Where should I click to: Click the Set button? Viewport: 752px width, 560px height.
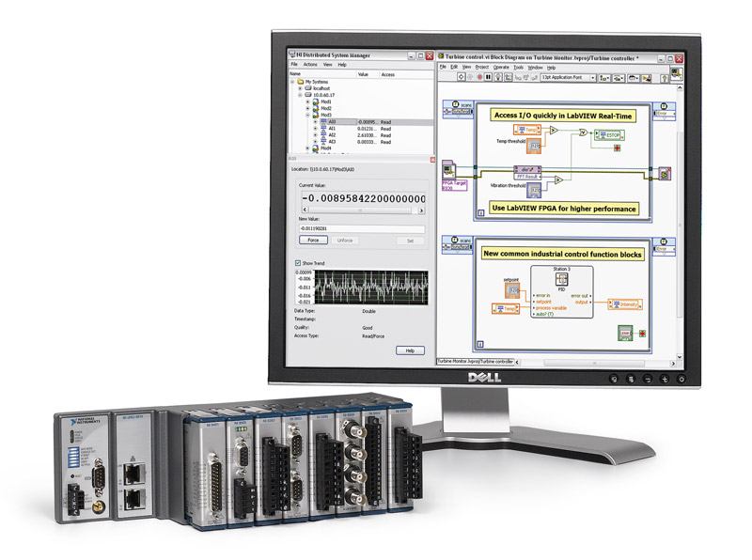coord(411,241)
